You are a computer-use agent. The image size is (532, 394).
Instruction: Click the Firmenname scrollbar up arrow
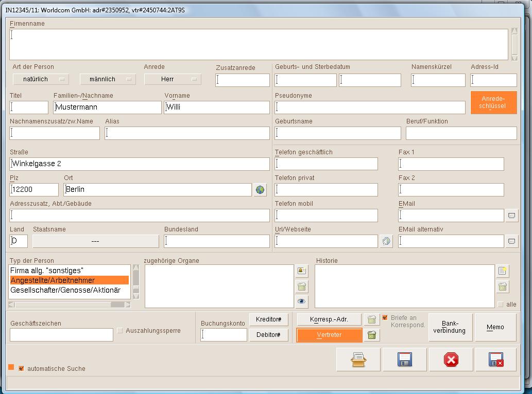click(x=514, y=31)
